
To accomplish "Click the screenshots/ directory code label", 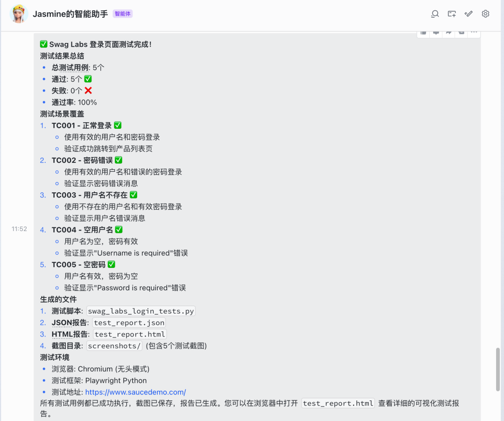I will coord(114,346).
